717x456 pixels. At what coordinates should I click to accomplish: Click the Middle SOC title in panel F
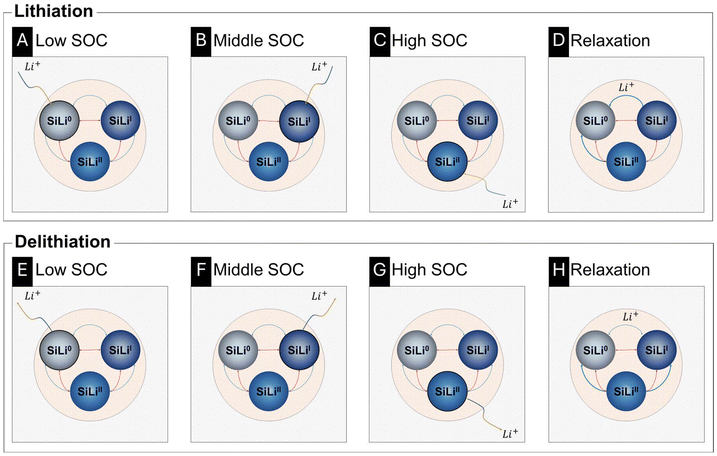(262, 270)
